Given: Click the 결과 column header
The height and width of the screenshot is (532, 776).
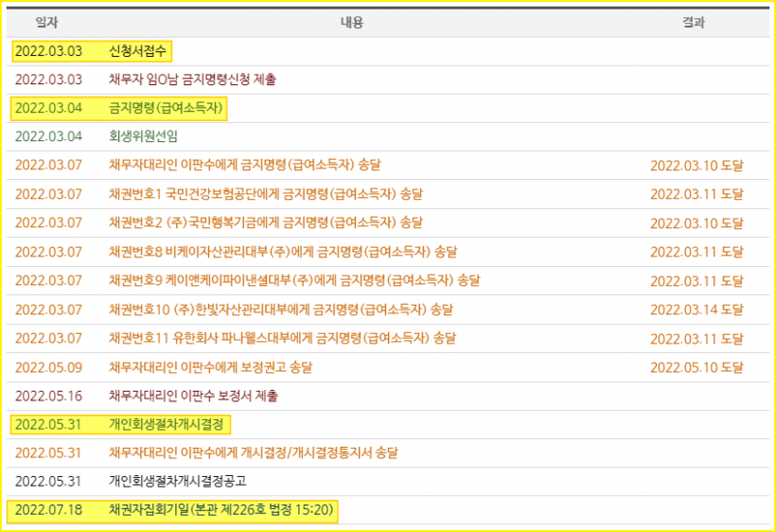Looking at the screenshot, I should (694, 23).
